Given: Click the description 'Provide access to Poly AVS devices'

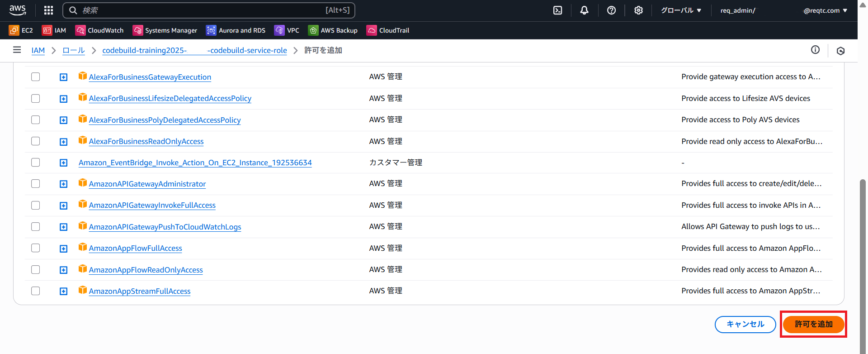Looking at the screenshot, I should coord(741,120).
